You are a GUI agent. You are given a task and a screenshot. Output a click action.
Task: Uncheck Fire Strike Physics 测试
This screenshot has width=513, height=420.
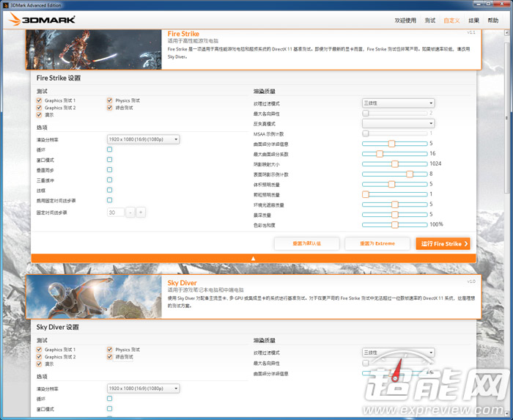click(x=110, y=100)
